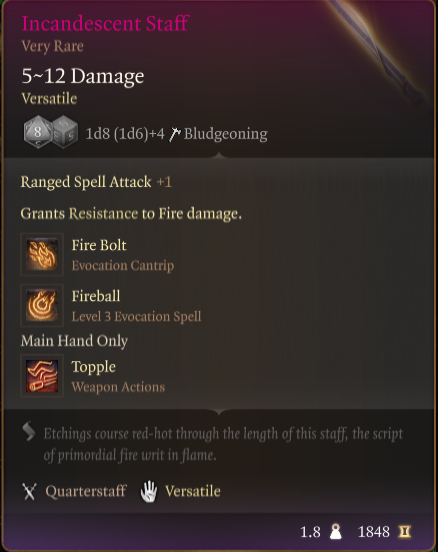
Task: Click the Ranged Spell Attack +1 line
Action: point(96,182)
